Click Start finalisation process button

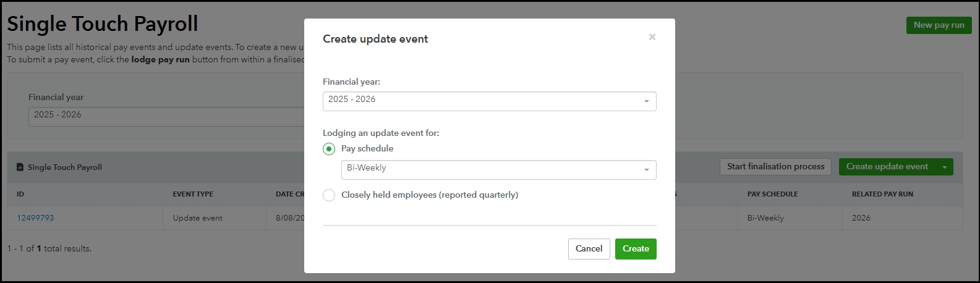point(775,167)
